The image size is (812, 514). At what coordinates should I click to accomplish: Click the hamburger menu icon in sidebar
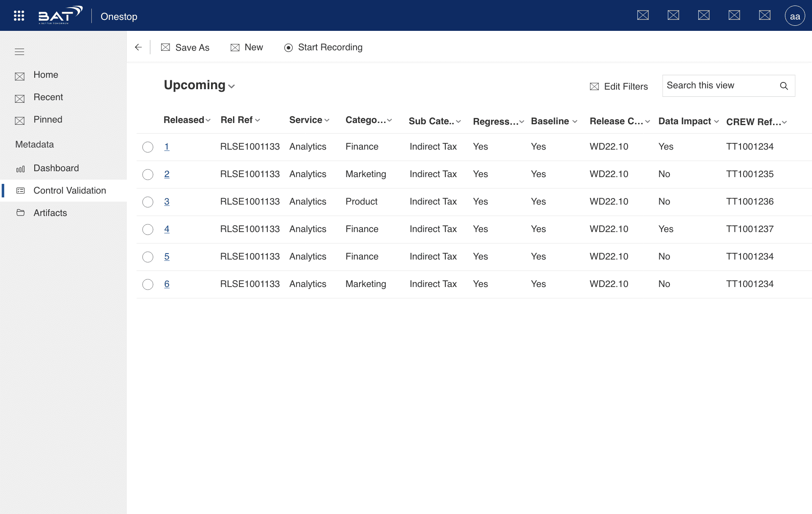click(19, 52)
